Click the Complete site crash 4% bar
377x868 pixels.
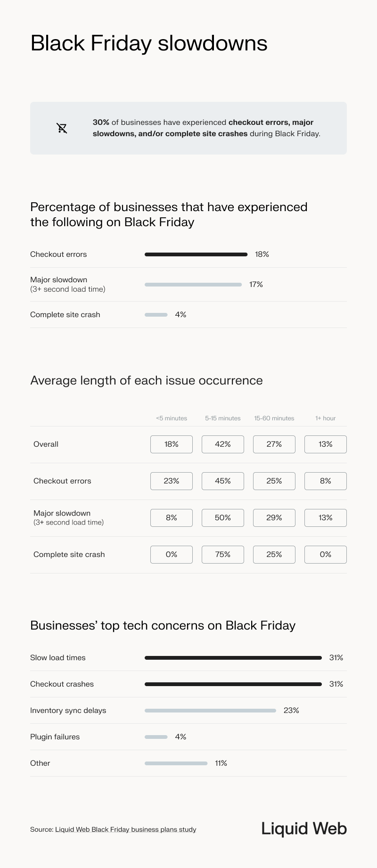pyautogui.click(x=156, y=315)
